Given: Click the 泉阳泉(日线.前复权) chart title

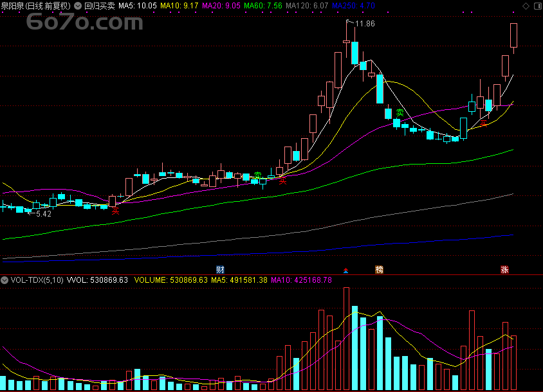Looking at the screenshot, I should click(x=35, y=6).
